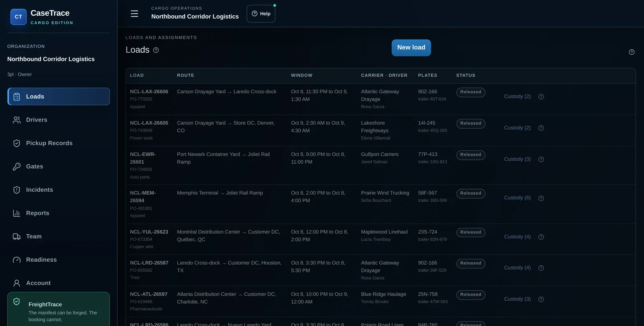Image resolution: width=644 pixels, height=326 pixels.
Task: Click Released status of NCL-MEM-26594
Action: point(471,193)
